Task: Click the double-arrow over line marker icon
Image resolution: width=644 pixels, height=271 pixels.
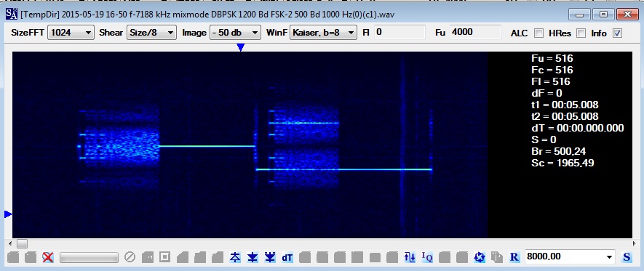Action: coord(270,257)
